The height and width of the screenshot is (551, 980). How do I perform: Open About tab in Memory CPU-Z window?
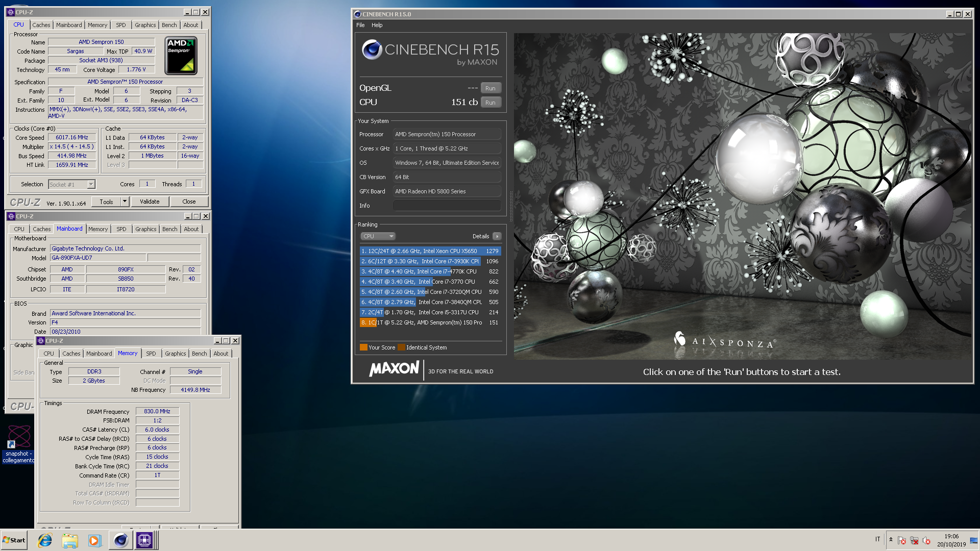(221, 354)
